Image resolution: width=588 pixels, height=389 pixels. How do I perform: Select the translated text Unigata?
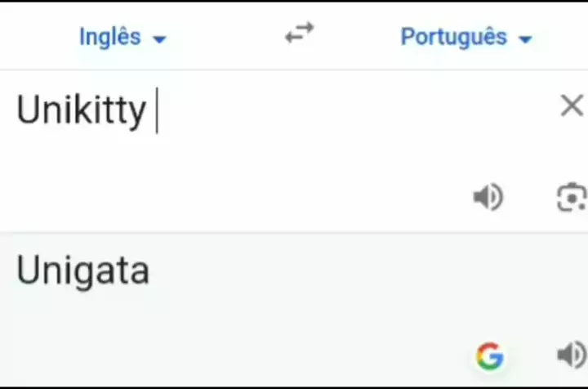tap(82, 271)
